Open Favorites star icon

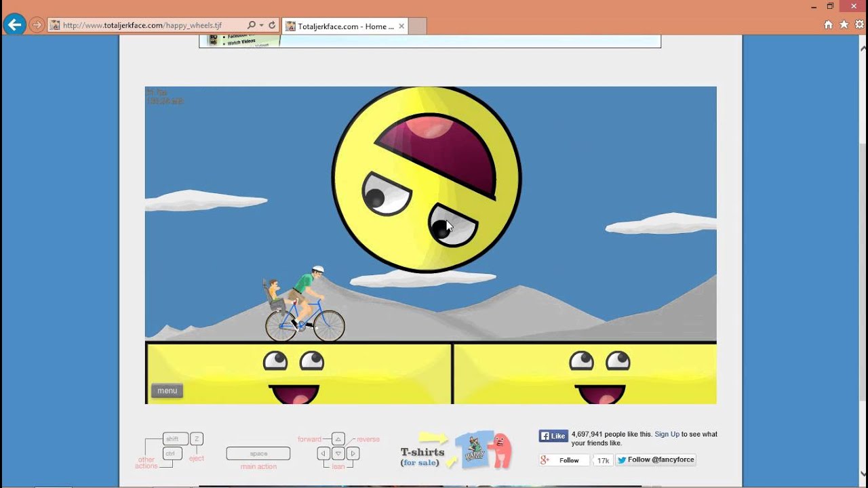(x=844, y=25)
